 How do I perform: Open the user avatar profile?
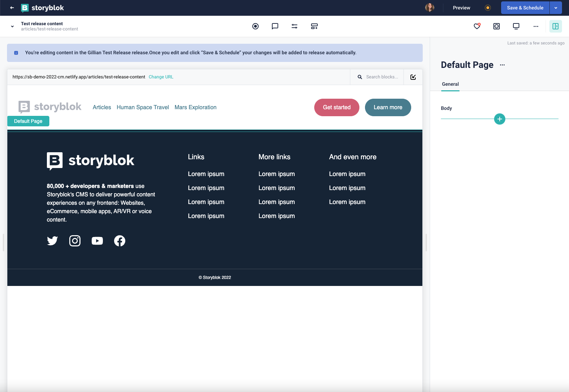click(430, 8)
